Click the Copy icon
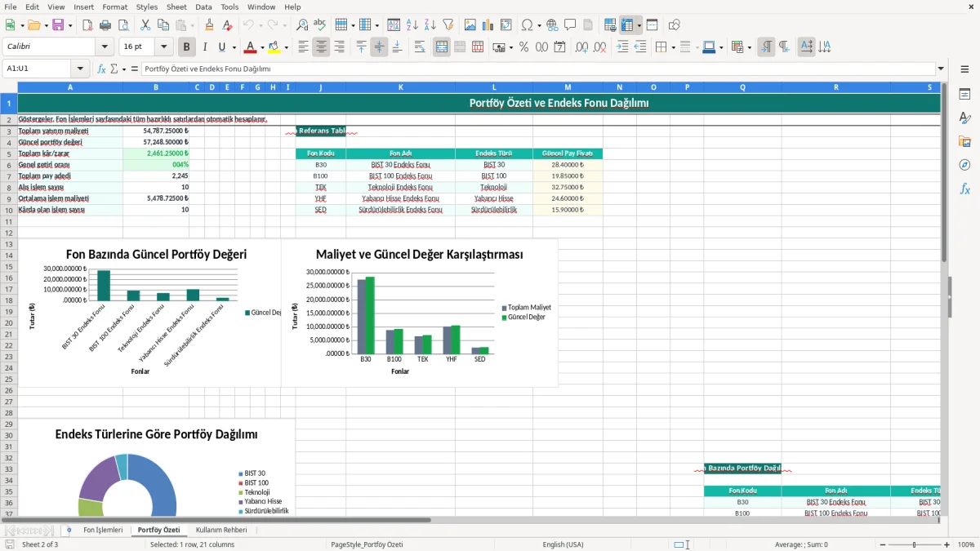 pyautogui.click(x=163, y=25)
